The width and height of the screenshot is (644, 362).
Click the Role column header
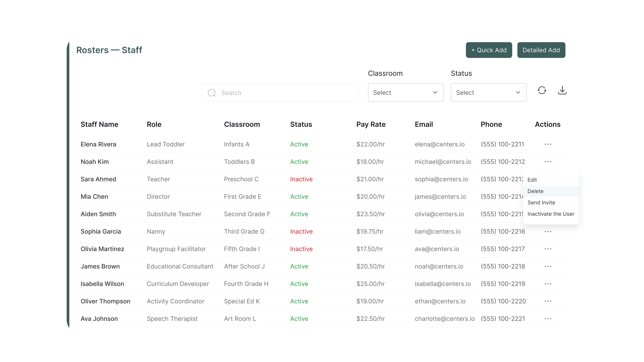tap(154, 124)
